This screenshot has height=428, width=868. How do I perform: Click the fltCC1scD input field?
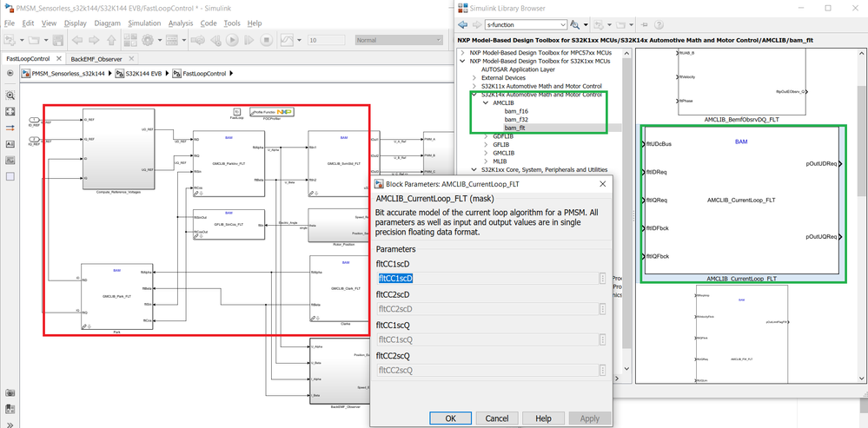pos(487,278)
